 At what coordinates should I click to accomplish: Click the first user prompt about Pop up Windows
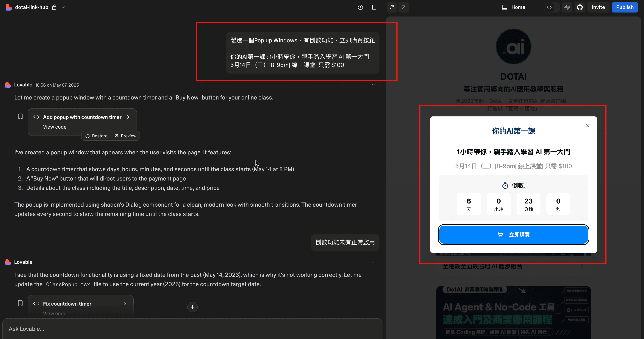pos(302,52)
